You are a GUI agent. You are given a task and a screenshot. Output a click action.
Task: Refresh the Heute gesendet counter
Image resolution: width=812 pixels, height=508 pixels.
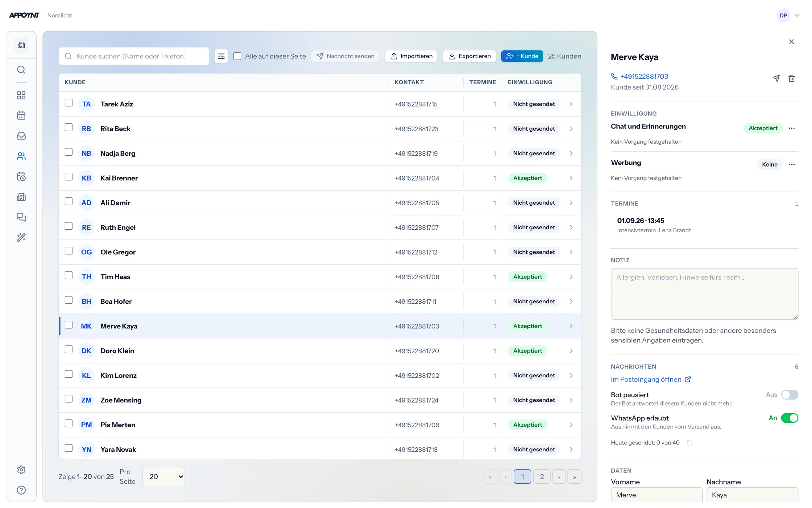[x=690, y=443]
